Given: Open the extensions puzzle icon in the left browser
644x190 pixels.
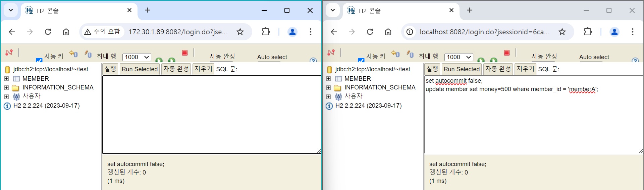Looking at the screenshot, I should 266,32.
